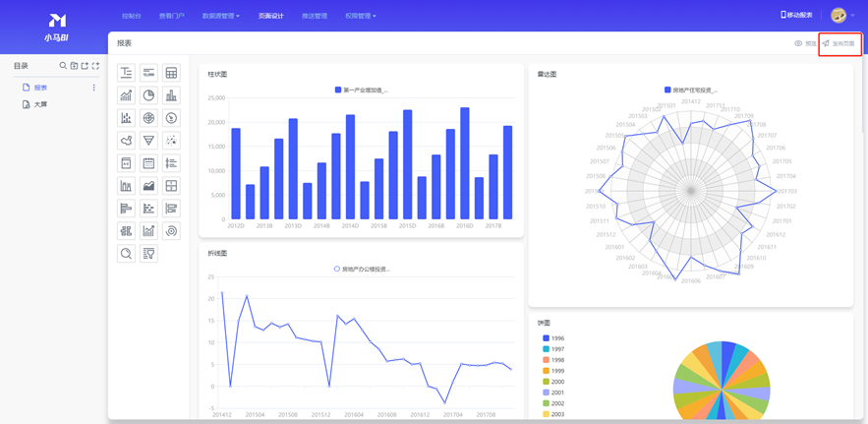Choose the horizontal bar chart widget
The width and height of the screenshot is (868, 424).
click(x=126, y=209)
